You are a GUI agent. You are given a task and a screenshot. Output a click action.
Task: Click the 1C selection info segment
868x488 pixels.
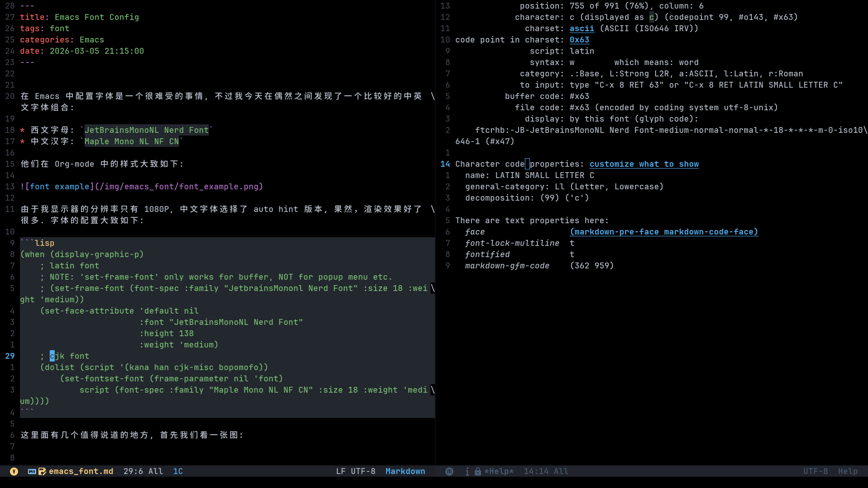pos(178,471)
